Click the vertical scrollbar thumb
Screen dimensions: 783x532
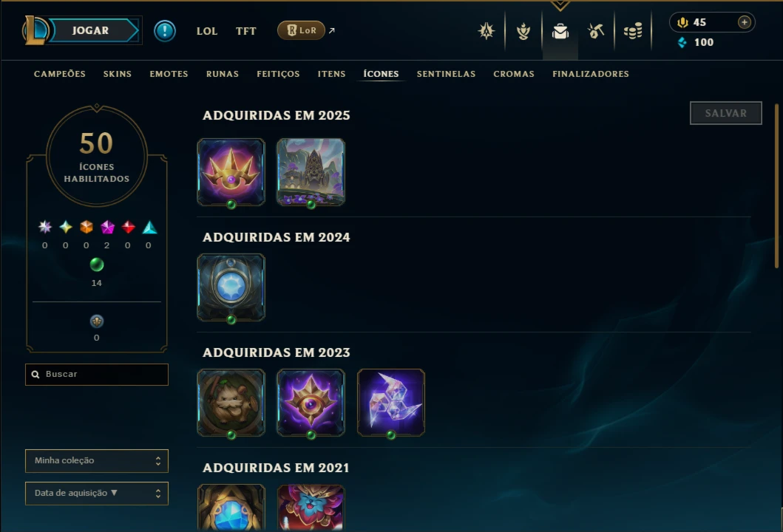point(776,186)
